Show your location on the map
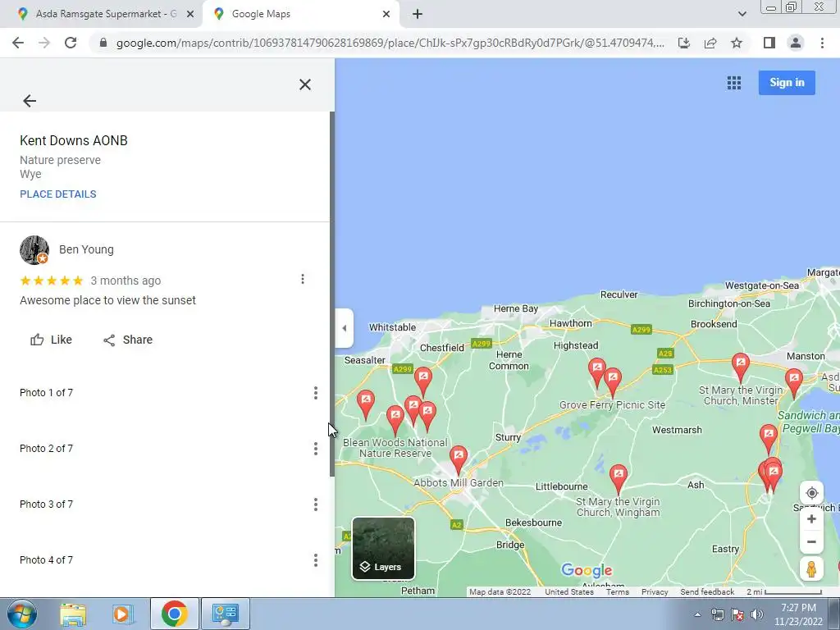Viewport: 840px width, 630px height. [811, 493]
